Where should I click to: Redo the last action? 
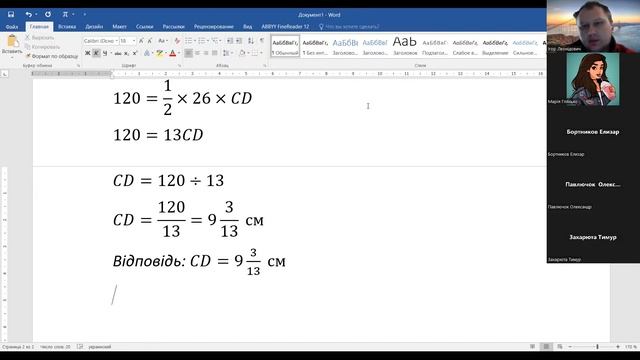coord(48,14)
